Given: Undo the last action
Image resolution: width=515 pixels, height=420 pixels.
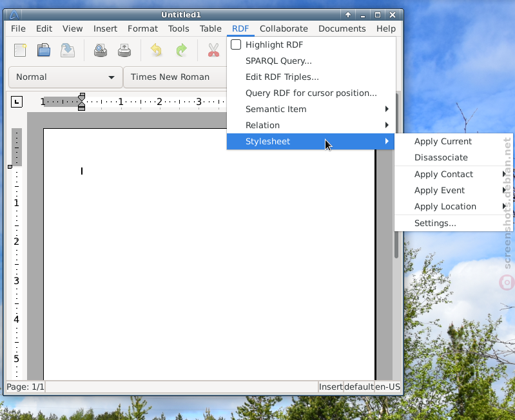Looking at the screenshot, I should (157, 50).
